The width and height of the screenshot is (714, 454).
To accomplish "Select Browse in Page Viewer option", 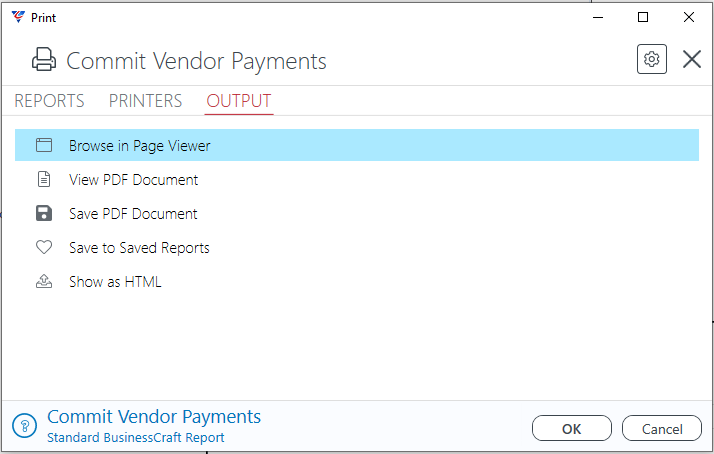I will pyautogui.click(x=357, y=145).
